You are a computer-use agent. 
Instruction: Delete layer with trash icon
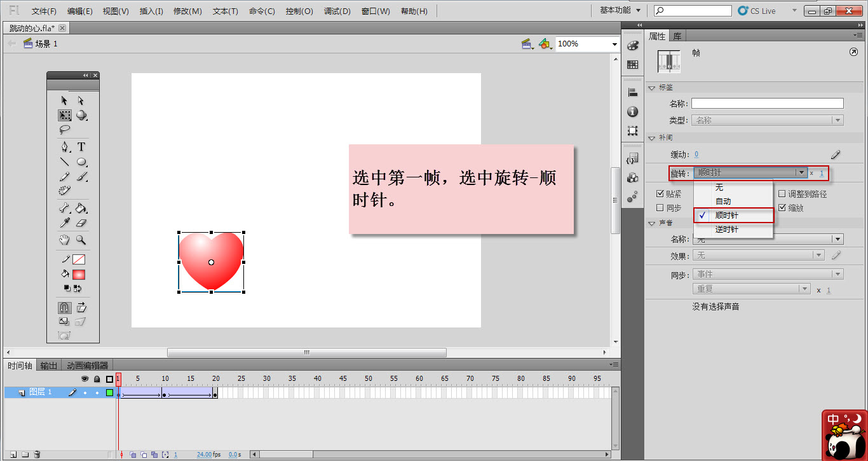pos(37,454)
